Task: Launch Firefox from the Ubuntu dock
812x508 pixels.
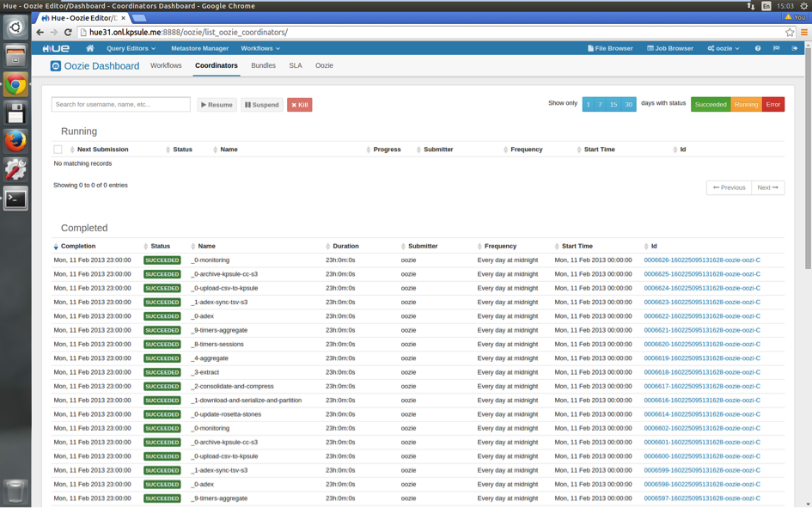Action: coord(15,141)
